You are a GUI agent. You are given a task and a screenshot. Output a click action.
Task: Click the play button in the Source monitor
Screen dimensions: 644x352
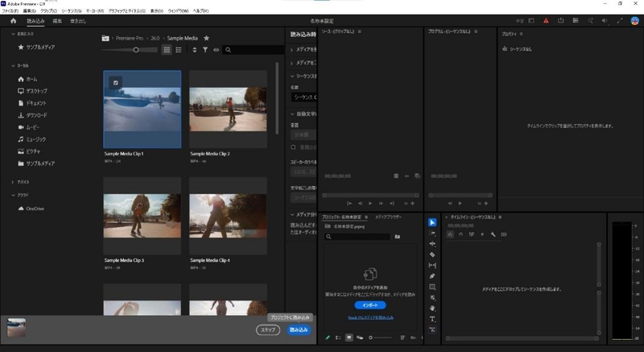370,203
